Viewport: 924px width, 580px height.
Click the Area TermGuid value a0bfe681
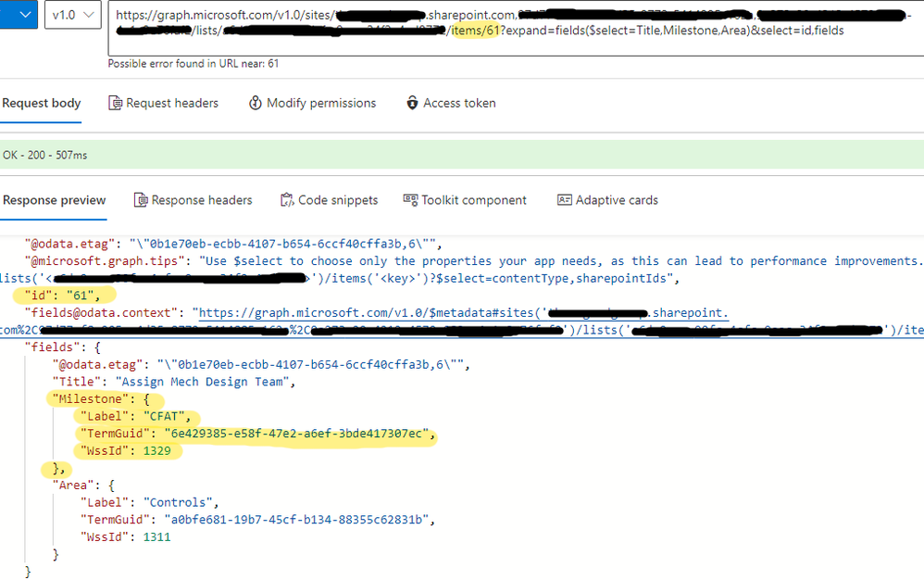[x=296, y=520]
